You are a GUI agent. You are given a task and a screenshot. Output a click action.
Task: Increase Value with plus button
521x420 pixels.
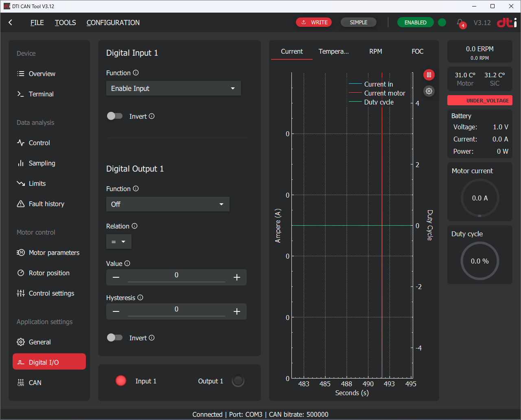point(237,277)
